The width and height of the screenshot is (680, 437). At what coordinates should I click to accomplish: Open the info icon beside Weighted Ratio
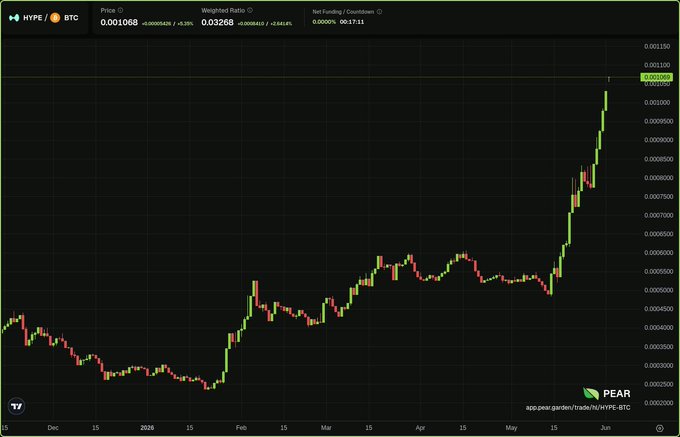tap(250, 10)
